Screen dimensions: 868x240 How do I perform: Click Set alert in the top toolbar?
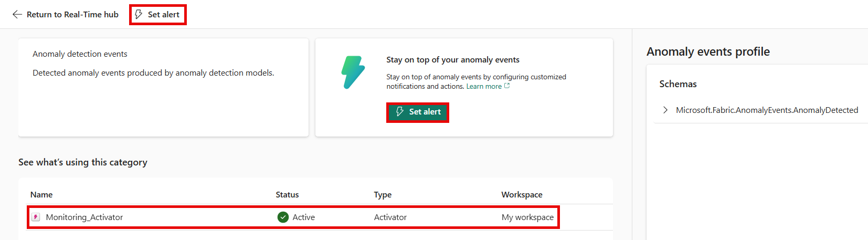click(x=158, y=15)
